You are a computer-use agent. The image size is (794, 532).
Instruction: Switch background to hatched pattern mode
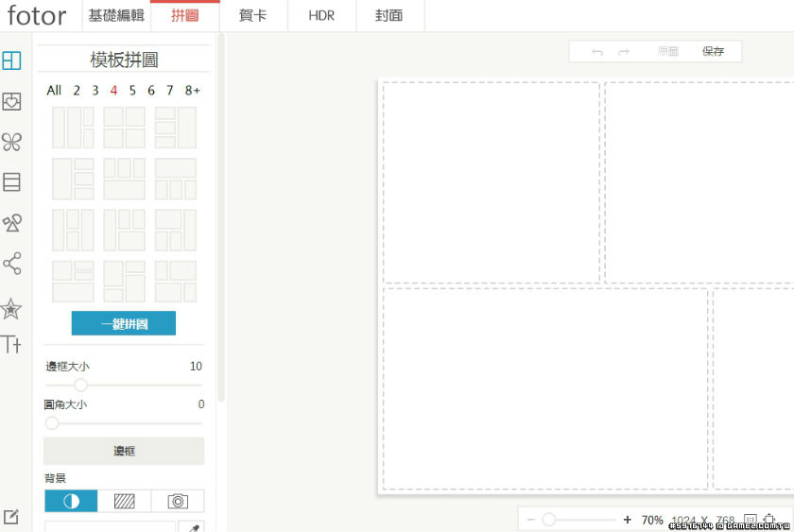tap(124, 501)
